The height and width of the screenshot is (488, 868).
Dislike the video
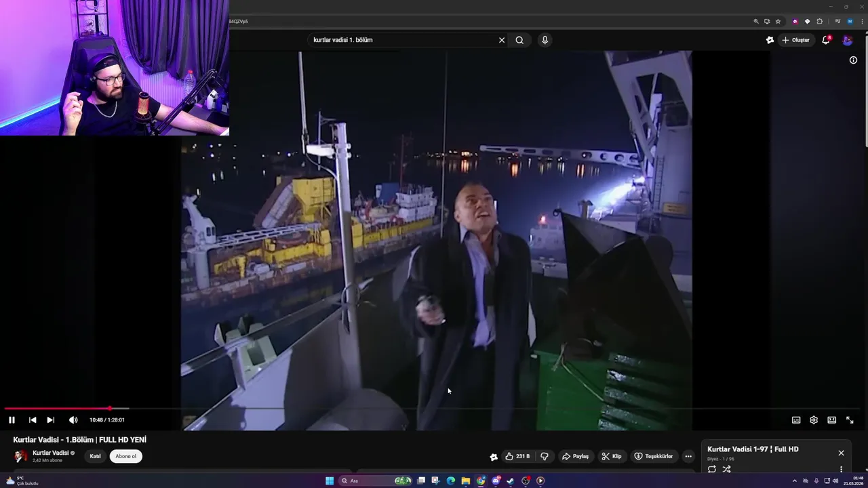coord(544,456)
